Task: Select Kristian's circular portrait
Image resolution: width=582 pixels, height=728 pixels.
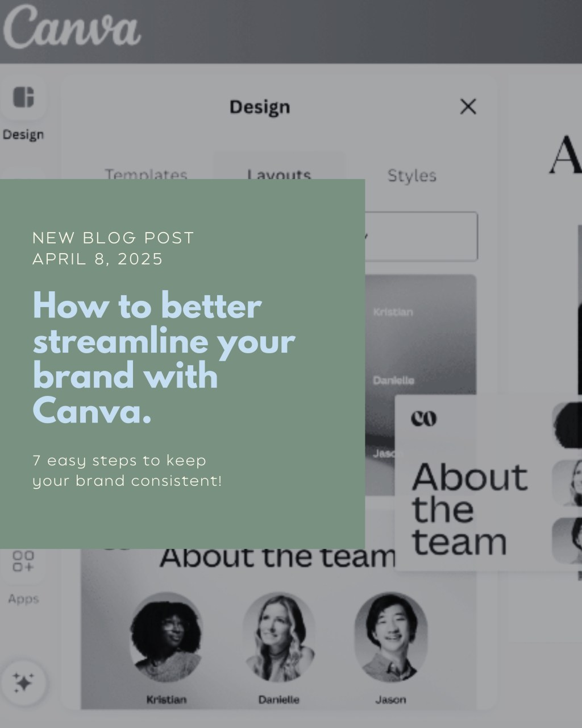Action: pos(166,637)
